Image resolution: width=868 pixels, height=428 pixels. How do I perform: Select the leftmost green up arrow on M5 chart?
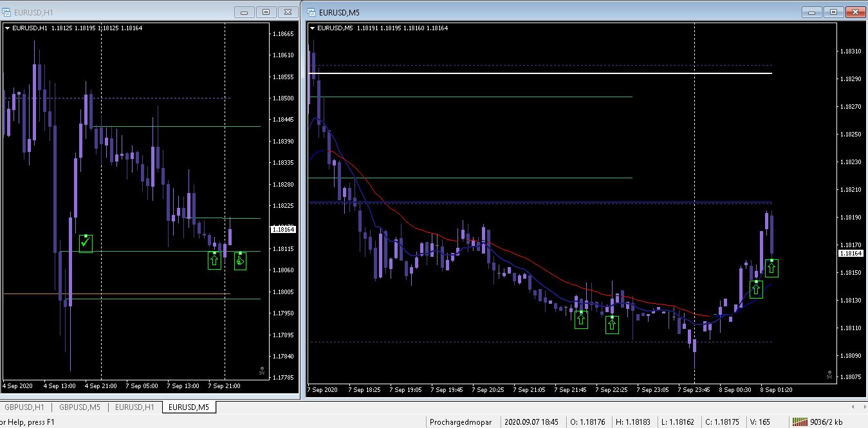pos(581,319)
